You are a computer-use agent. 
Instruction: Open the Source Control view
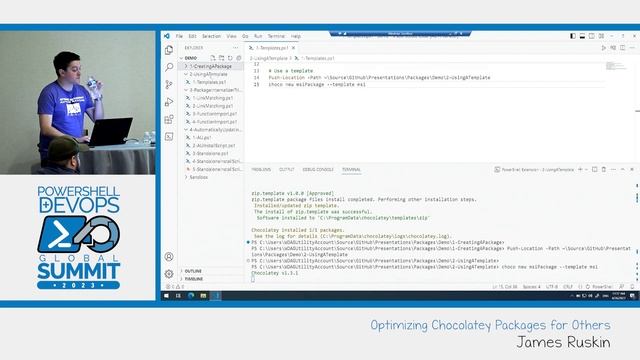click(x=169, y=84)
